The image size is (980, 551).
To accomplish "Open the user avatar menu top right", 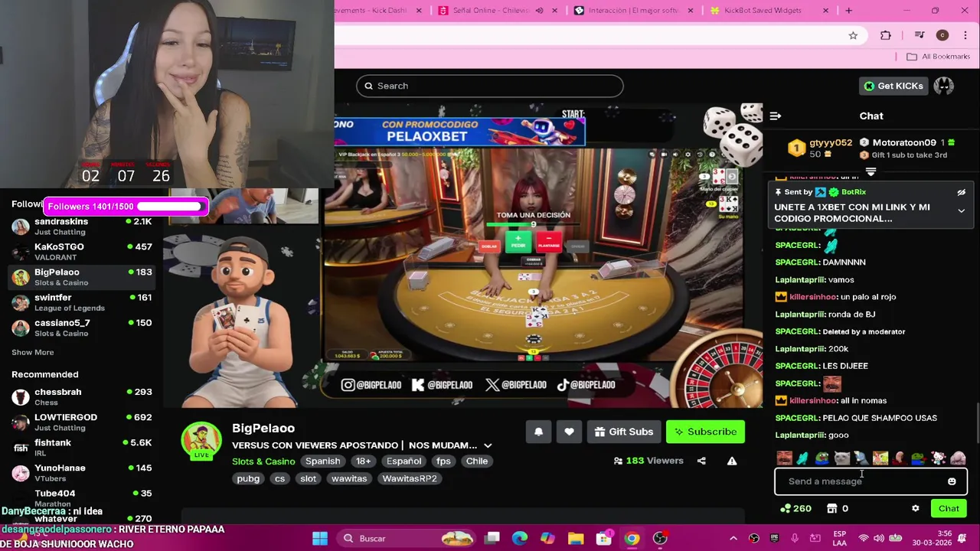I will [x=943, y=86].
